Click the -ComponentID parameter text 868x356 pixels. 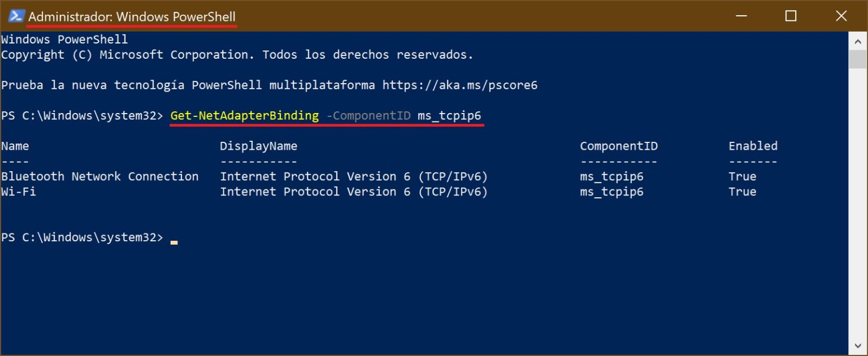(x=369, y=115)
